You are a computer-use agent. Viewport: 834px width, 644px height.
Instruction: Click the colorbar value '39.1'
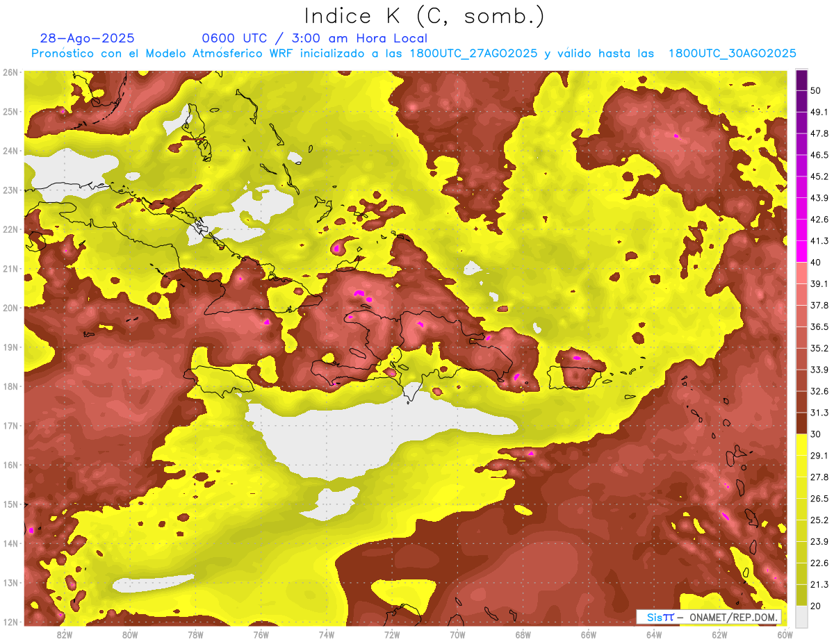pyautogui.click(x=819, y=283)
